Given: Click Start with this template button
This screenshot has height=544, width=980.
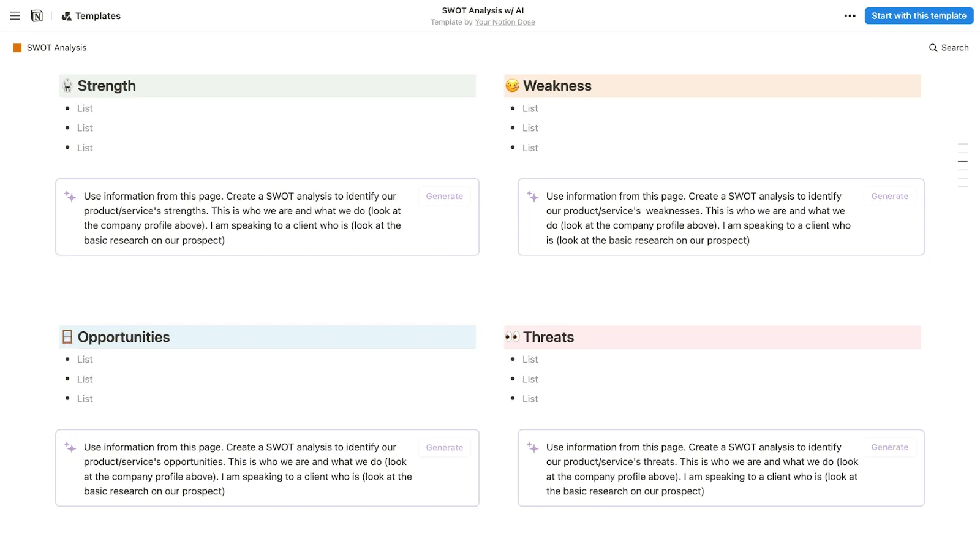Looking at the screenshot, I should [919, 16].
